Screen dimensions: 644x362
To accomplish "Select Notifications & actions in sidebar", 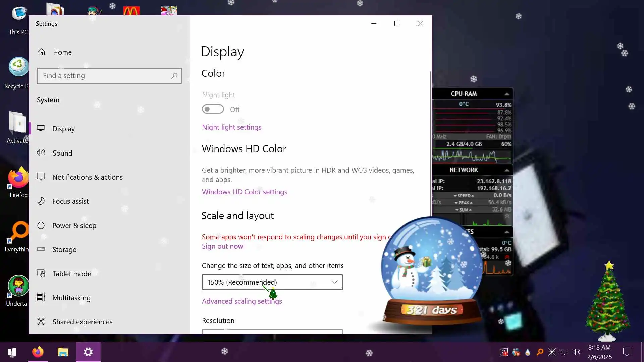I will (87, 177).
